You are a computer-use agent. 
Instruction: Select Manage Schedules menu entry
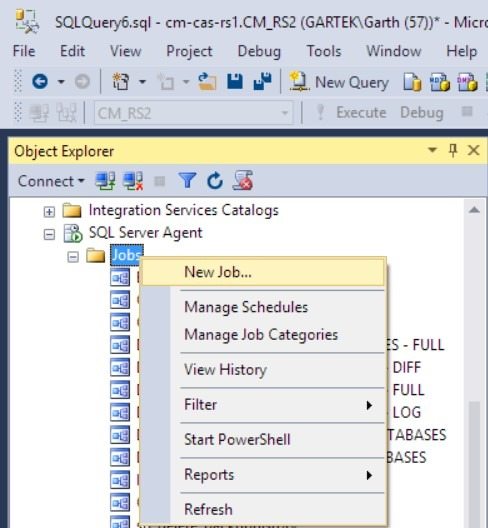246,307
